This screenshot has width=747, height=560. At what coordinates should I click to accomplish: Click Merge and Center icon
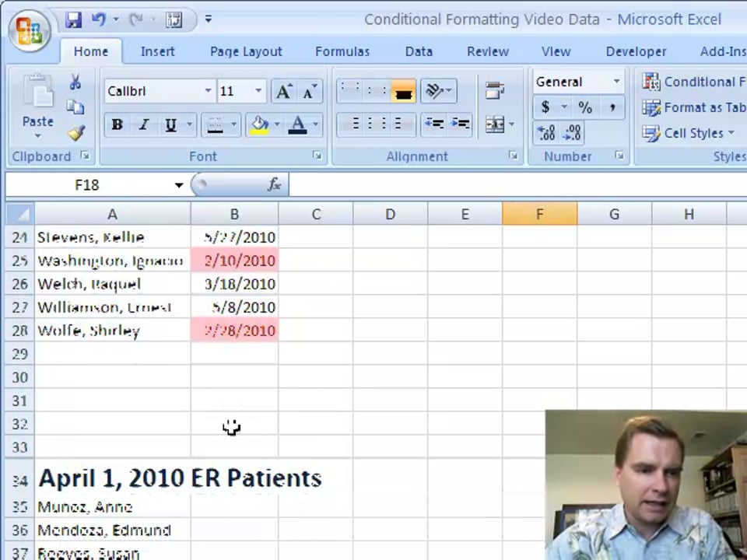(x=495, y=124)
